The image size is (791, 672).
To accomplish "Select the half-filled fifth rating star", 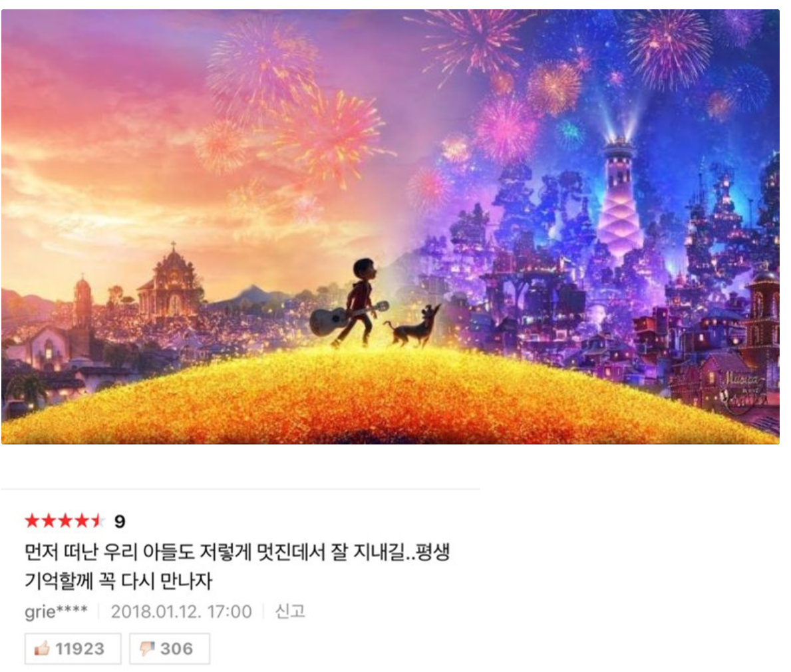I will (97, 521).
